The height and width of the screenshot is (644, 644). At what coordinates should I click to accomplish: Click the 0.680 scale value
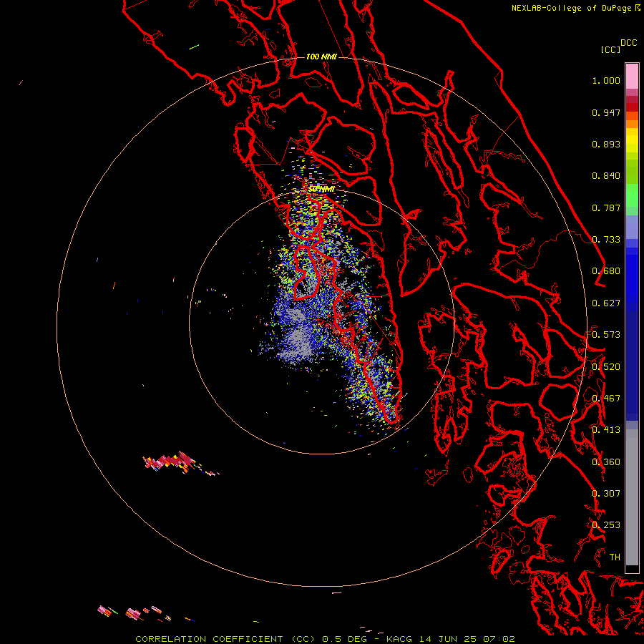coord(606,271)
